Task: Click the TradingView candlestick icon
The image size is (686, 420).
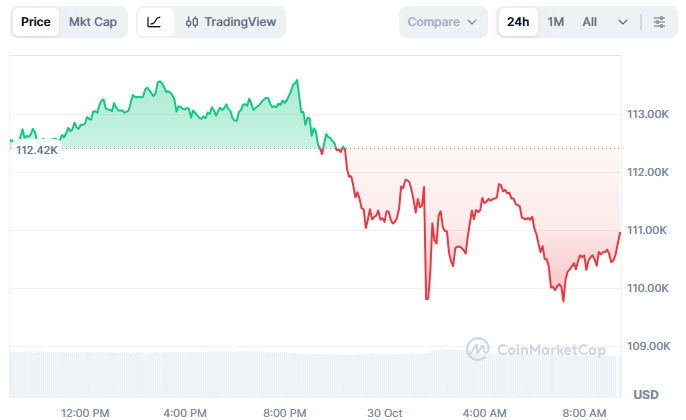Action: click(x=192, y=22)
